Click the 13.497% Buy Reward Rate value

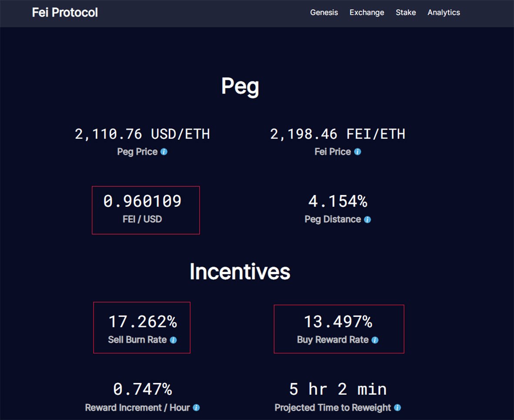click(338, 322)
